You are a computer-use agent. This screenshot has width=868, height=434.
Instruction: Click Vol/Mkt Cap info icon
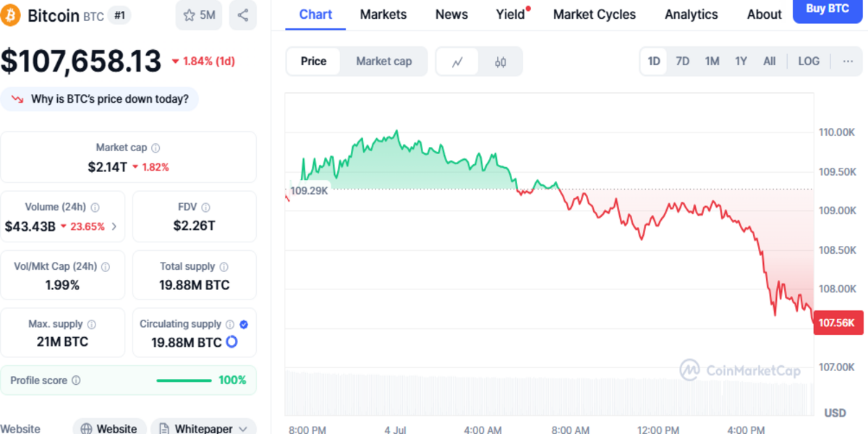click(106, 266)
